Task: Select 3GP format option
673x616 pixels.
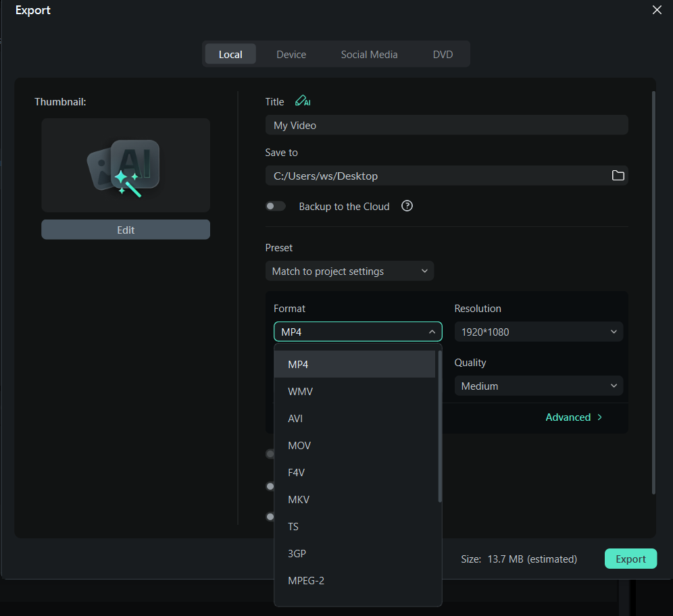Action: (x=355, y=553)
